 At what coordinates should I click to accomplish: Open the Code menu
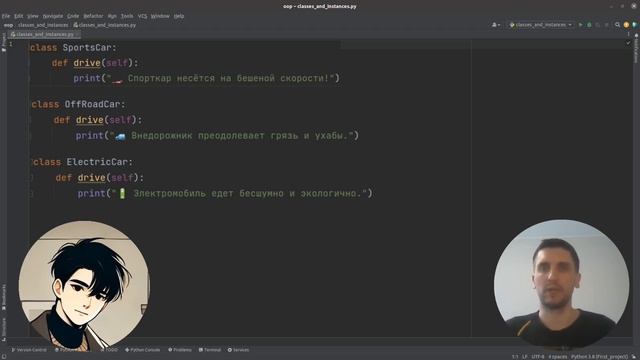click(73, 16)
